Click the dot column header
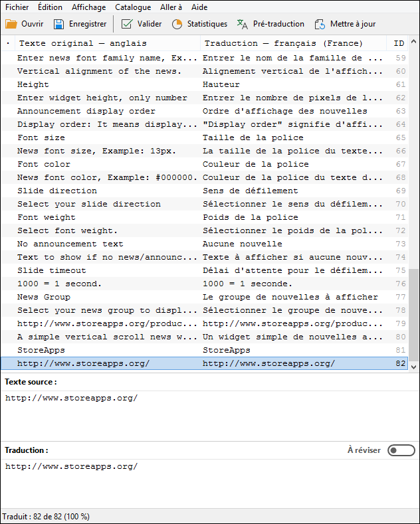The image size is (420, 524). [8, 43]
